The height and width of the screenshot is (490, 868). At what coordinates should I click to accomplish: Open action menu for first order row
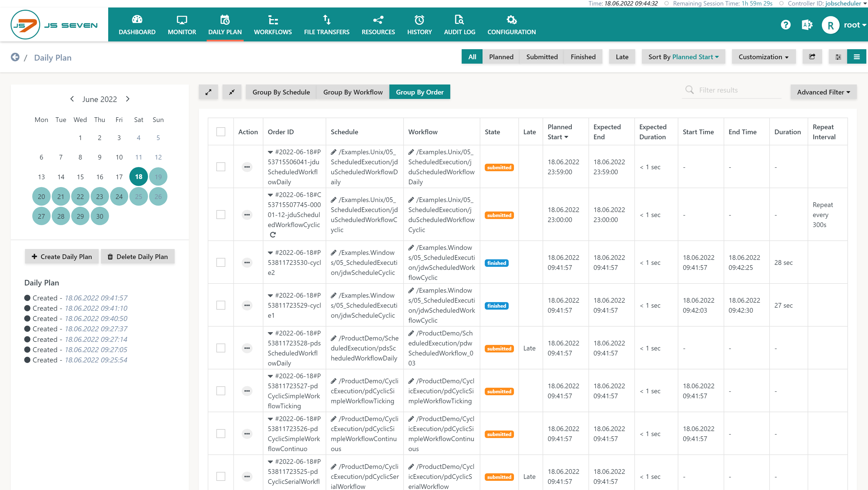pos(247,167)
